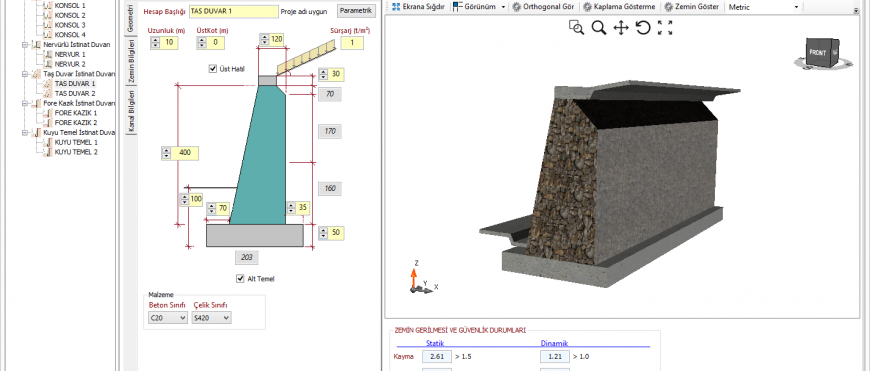The height and width of the screenshot is (371, 870).
Task: Select FORE KAZIK 1 in the tree
Action: [76, 113]
